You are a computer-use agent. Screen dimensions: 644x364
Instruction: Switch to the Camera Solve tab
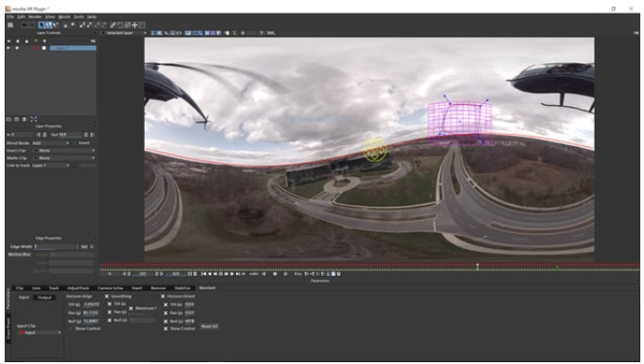[110, 288]
